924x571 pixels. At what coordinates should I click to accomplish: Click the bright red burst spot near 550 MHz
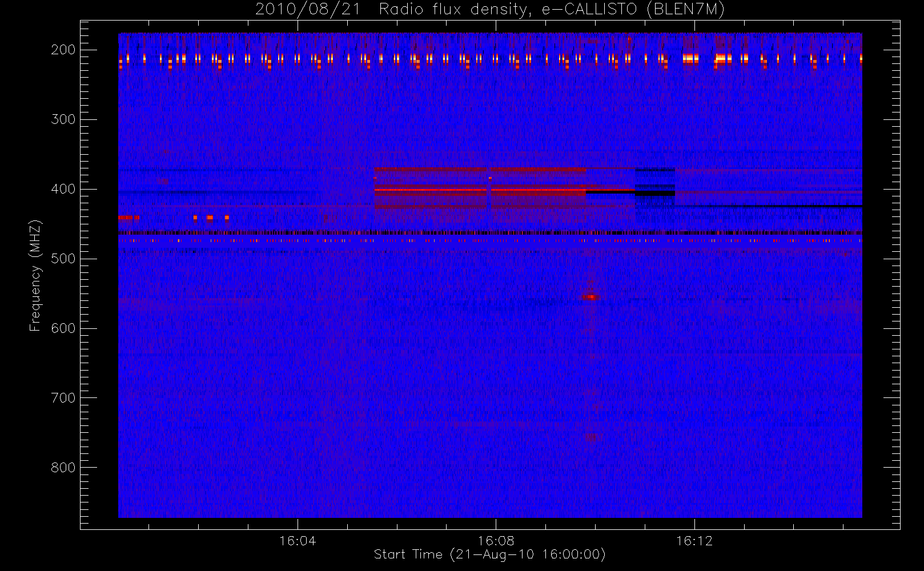[590, 297]
